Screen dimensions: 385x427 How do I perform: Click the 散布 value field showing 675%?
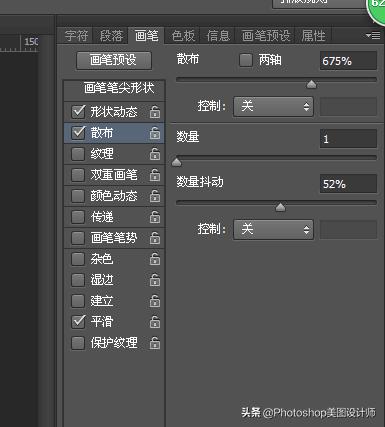pos(348,61)
